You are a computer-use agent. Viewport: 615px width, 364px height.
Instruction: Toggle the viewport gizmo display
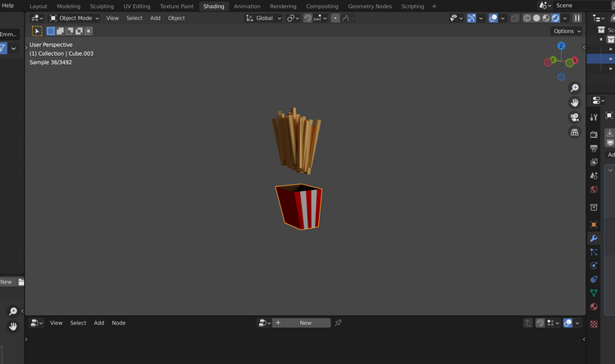point(471,18)
